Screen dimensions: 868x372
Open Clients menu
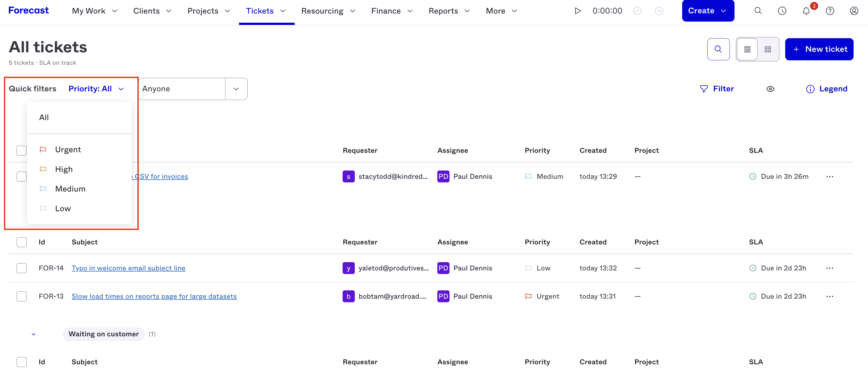pyautogui.click(x=152, y=11)
